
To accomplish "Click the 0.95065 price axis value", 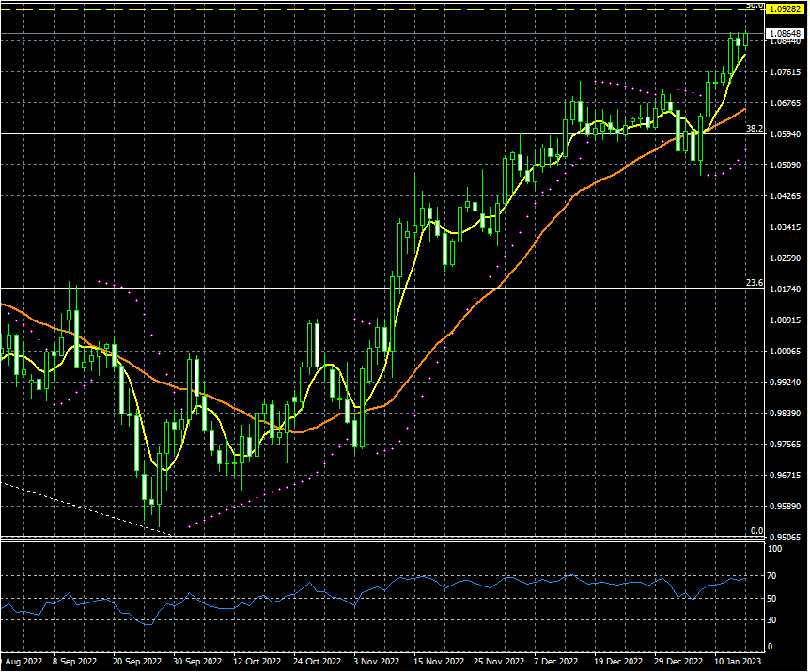I will (x=786, y=538).
